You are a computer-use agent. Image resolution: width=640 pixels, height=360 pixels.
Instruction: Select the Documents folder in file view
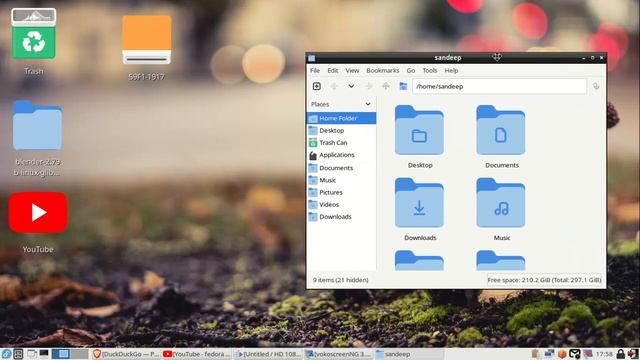(x=501, y=131)
